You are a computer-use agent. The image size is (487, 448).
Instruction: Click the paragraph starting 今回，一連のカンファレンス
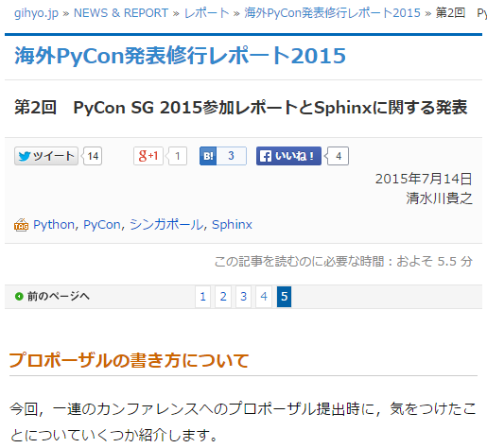tap(243, 422)
